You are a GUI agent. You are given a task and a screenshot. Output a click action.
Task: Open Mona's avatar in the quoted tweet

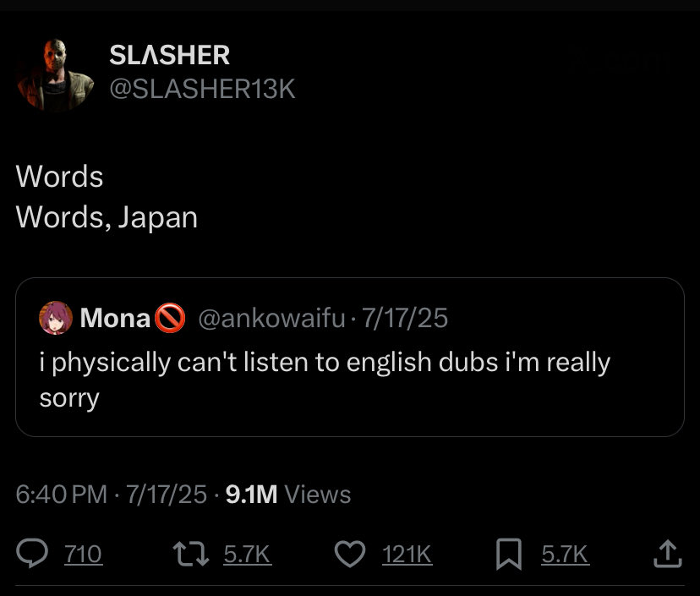[56, 318]
